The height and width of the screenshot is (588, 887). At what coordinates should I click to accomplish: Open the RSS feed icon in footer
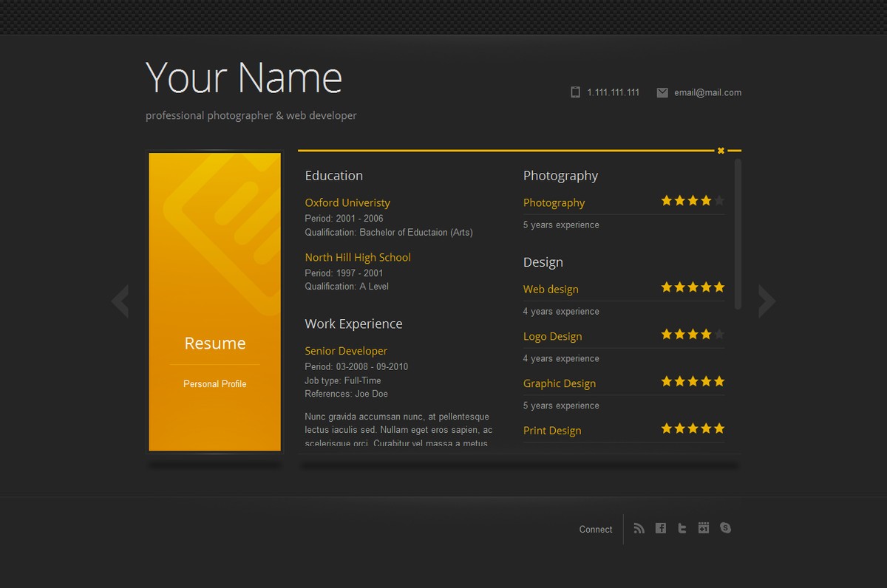[639, 528]
